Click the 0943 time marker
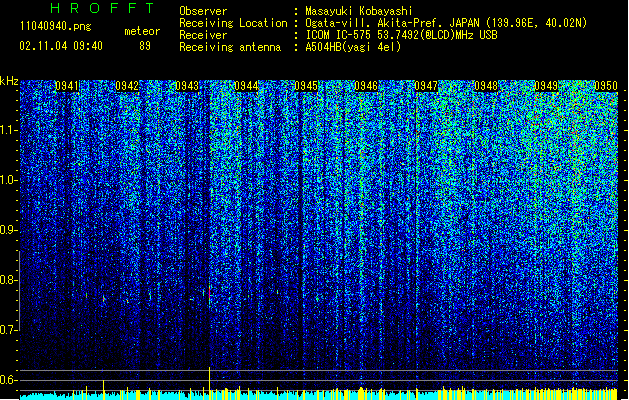 pos(187,86)
